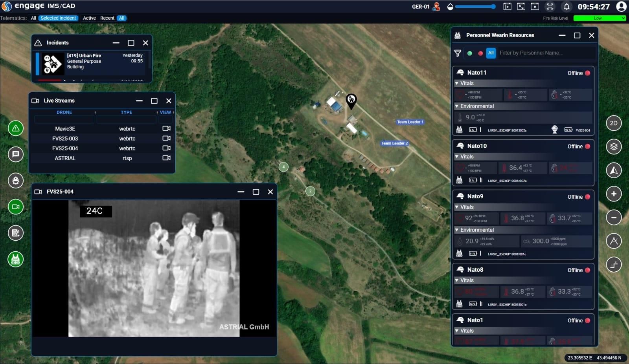This screenshot has width=629, height=364.
Task: Click the incidents warning icon in left sidebar
Action: [16, 128]
